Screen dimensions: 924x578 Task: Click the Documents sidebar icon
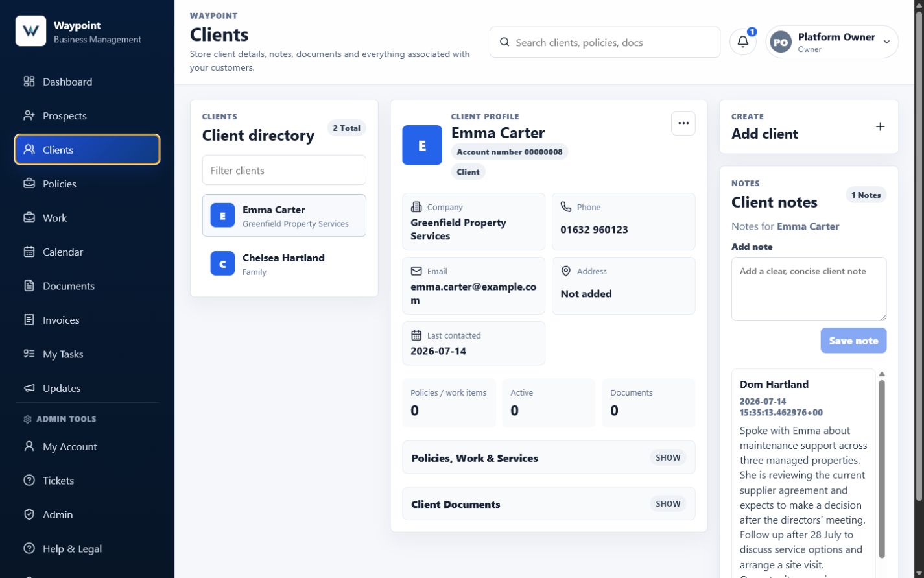point(29,286)
